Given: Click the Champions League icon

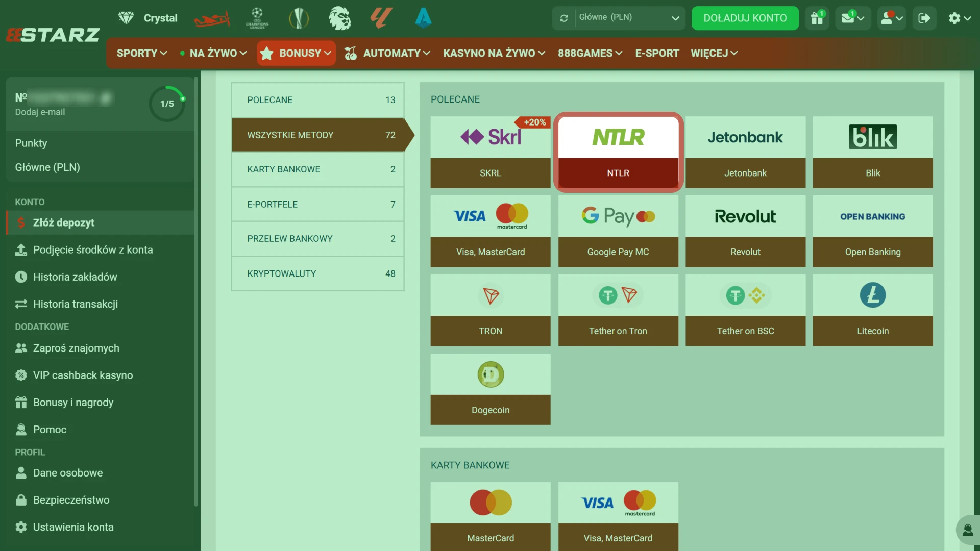Looking at the screenshot, I should point(257,18).
